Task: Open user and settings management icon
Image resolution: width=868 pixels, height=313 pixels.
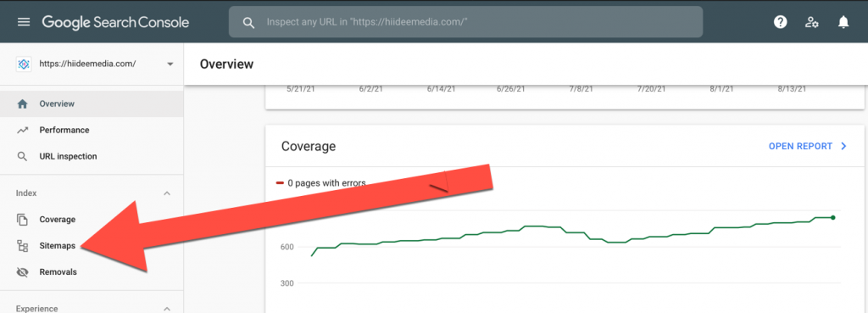Action: pyautogui.click(x=812, y=22)
